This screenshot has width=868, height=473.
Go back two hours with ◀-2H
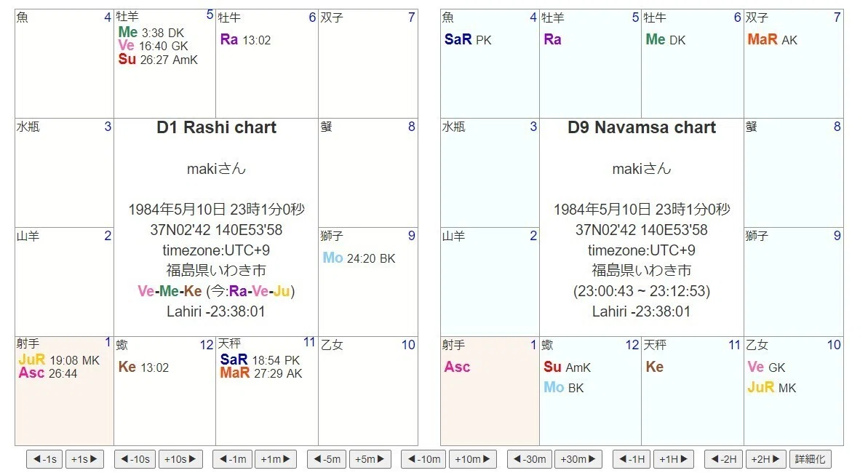tap(723, 459)
